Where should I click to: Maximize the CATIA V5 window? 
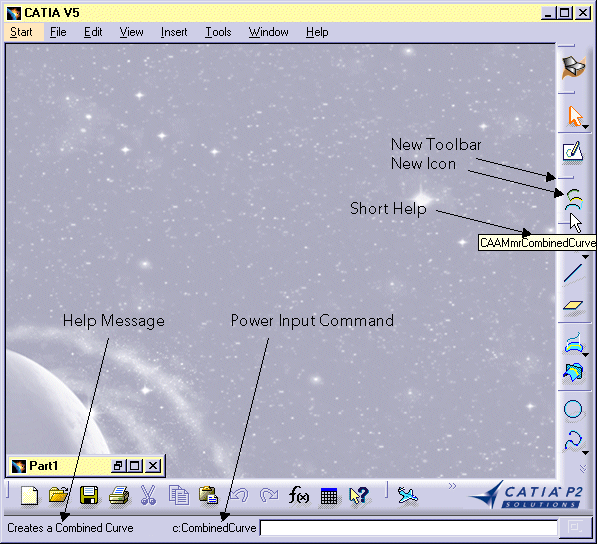[x=565, y=13]
